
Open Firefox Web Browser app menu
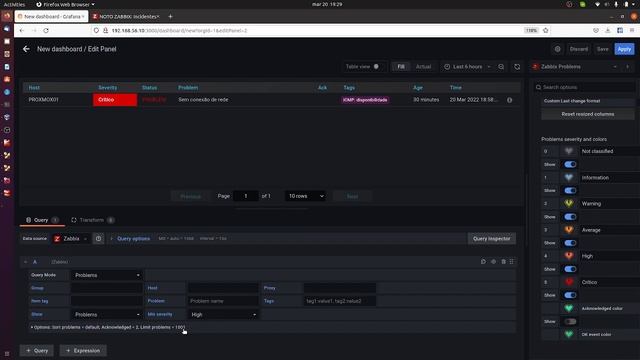point(65,4)
